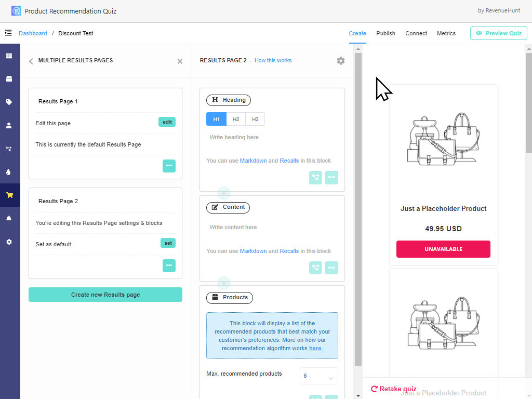Click the Preview Quiz button

coord(498,33)
